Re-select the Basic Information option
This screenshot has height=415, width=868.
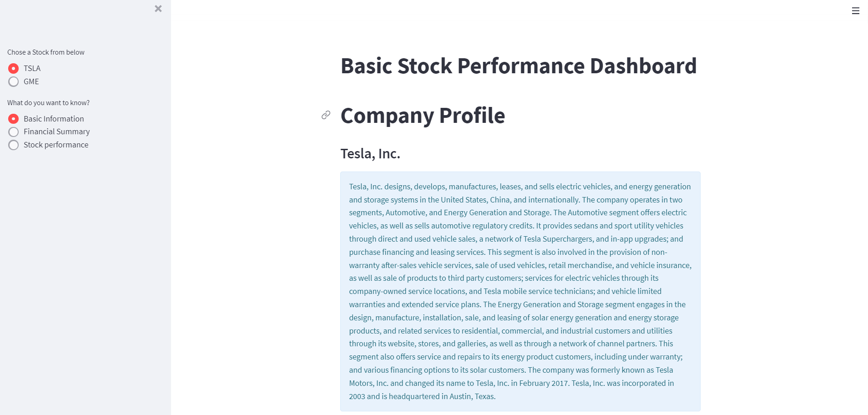pos(53,119)
